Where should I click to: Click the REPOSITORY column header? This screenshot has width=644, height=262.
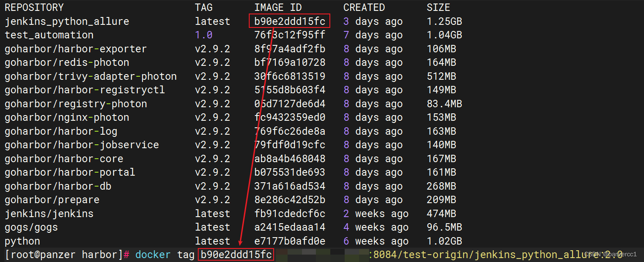(x=34, y=7)
